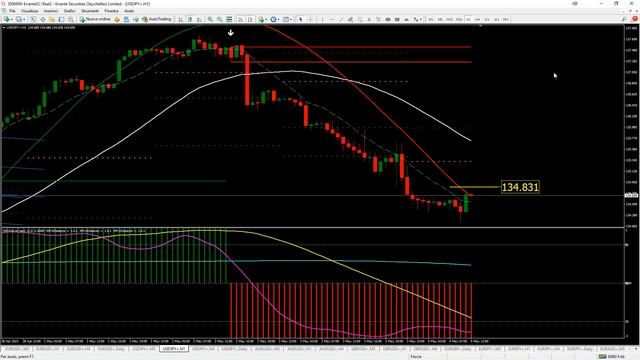Open the Strategy Tester icon
Screen dimensions: 640x360
[x=71, y=19]
